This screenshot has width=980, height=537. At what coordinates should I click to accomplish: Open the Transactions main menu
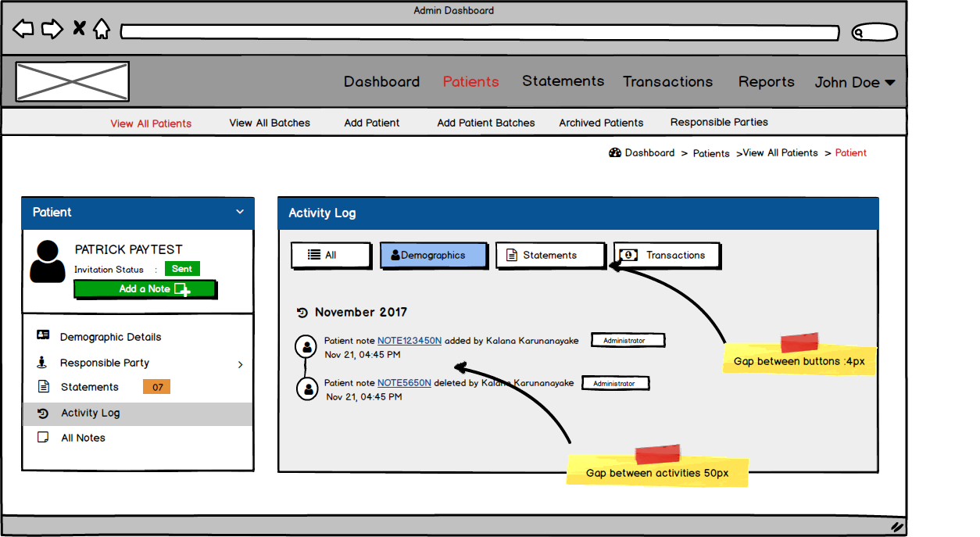(667, 82)
